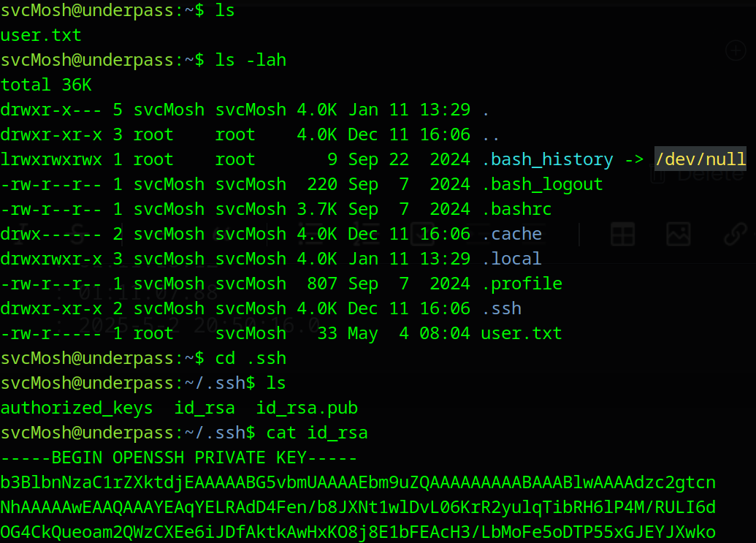The image size is (756, 543).
Task: Click the id_rsa.pub filename
Action: click(306, 407)
